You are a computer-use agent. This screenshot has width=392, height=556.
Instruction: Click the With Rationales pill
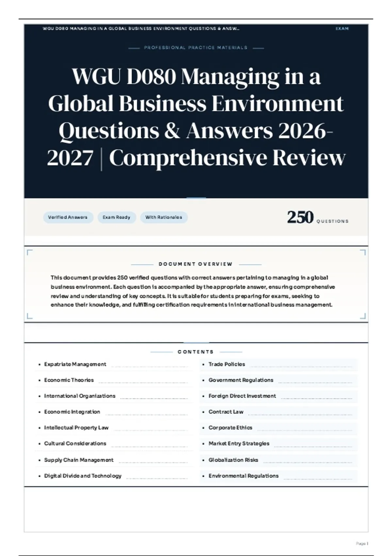coord(164,217)
